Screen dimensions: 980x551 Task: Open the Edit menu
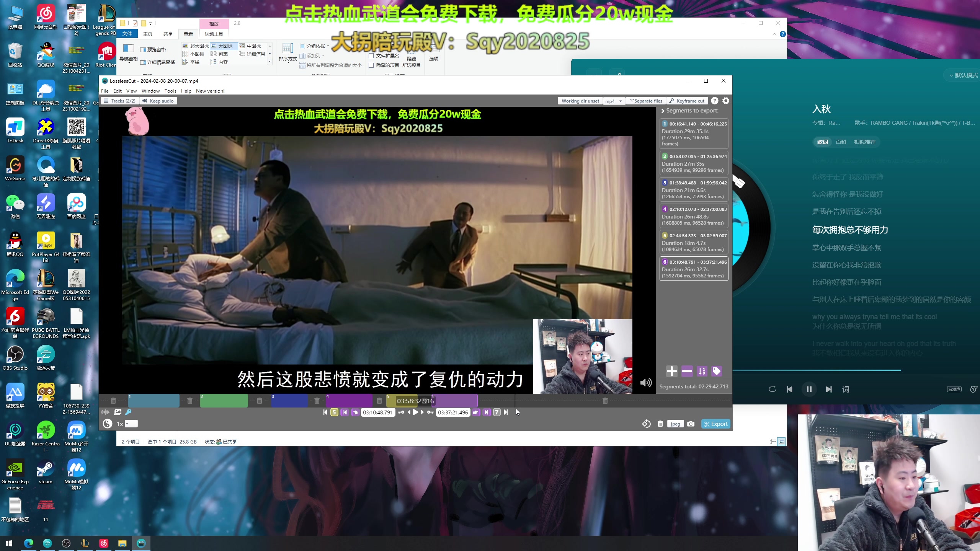click(117, 91)
